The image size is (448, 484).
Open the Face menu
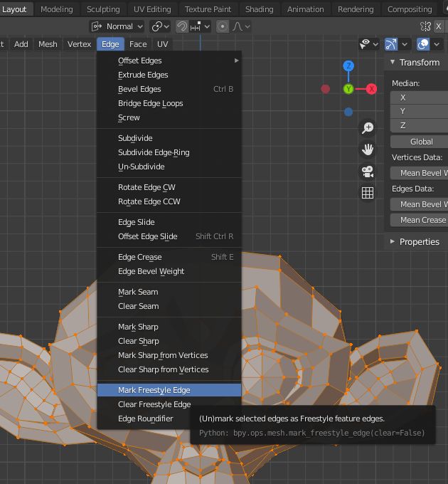click(138, 44)
